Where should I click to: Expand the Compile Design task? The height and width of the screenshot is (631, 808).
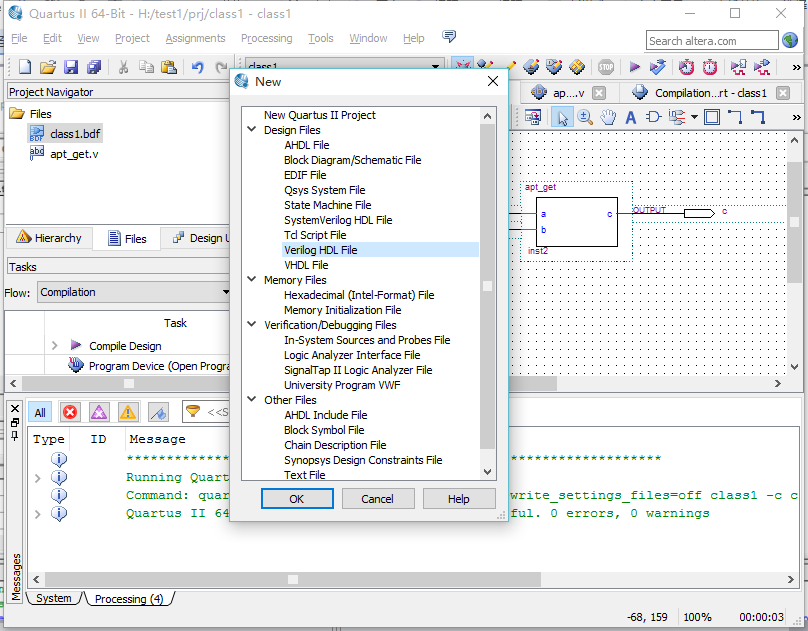tap(55, 346)
